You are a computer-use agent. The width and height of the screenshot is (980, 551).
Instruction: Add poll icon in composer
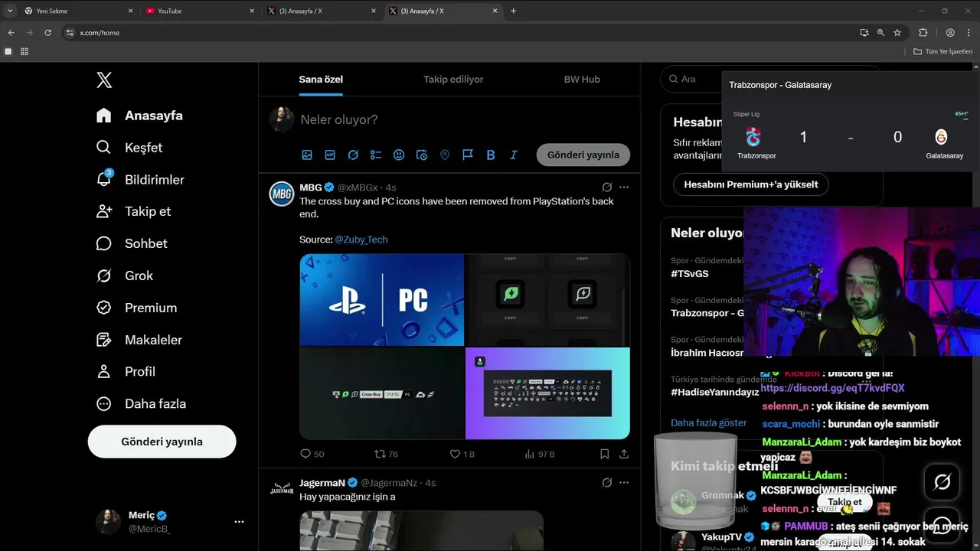tap(376, 155)
